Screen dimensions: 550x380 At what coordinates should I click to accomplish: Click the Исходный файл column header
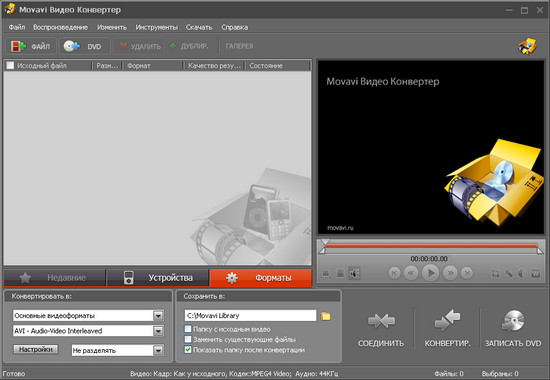click(x=48, y=66)
